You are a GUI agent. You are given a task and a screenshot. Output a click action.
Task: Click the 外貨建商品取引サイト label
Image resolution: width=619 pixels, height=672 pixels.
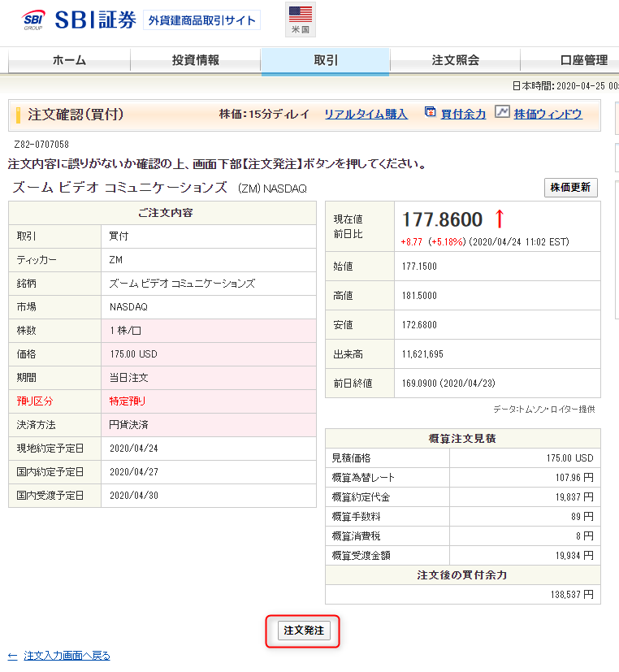click(x=201, y=20)
